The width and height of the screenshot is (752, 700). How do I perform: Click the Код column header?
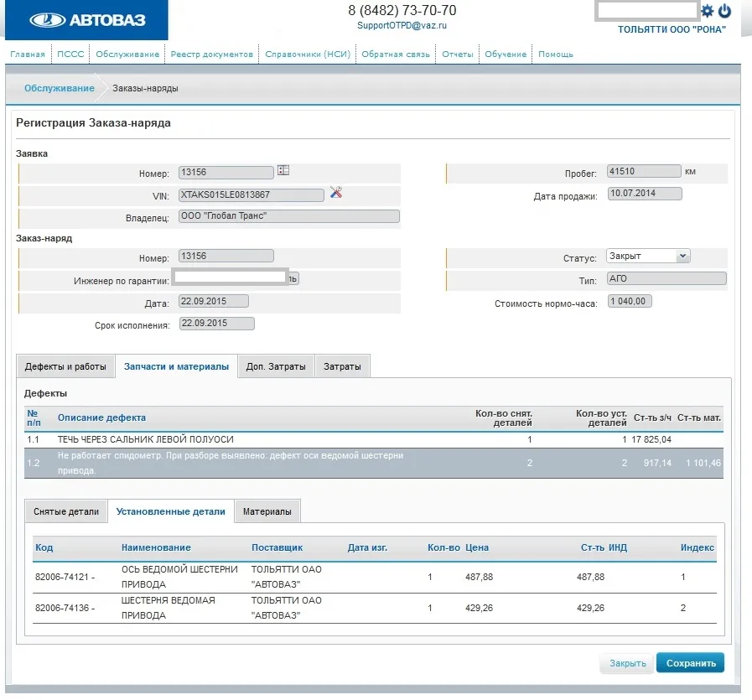click(44, 547)
